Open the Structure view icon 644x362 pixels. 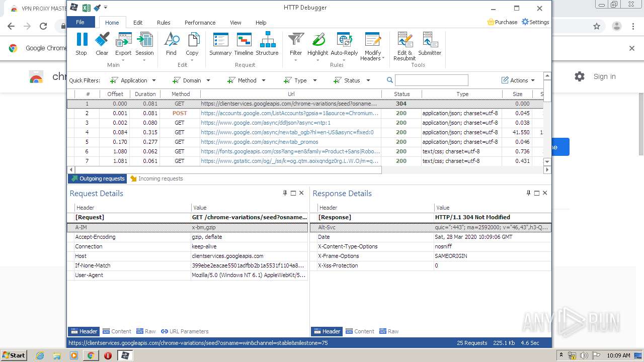[x=267, y=44]
